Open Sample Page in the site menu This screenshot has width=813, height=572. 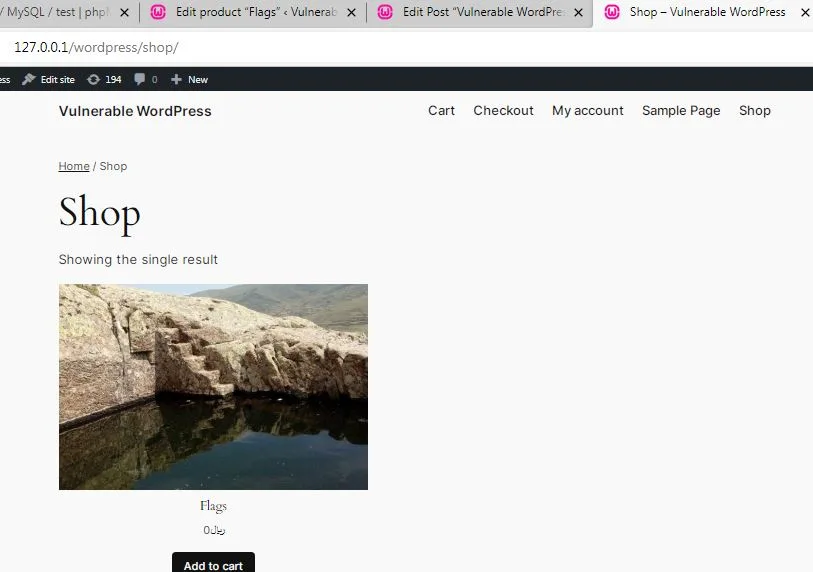pos(680,111)
